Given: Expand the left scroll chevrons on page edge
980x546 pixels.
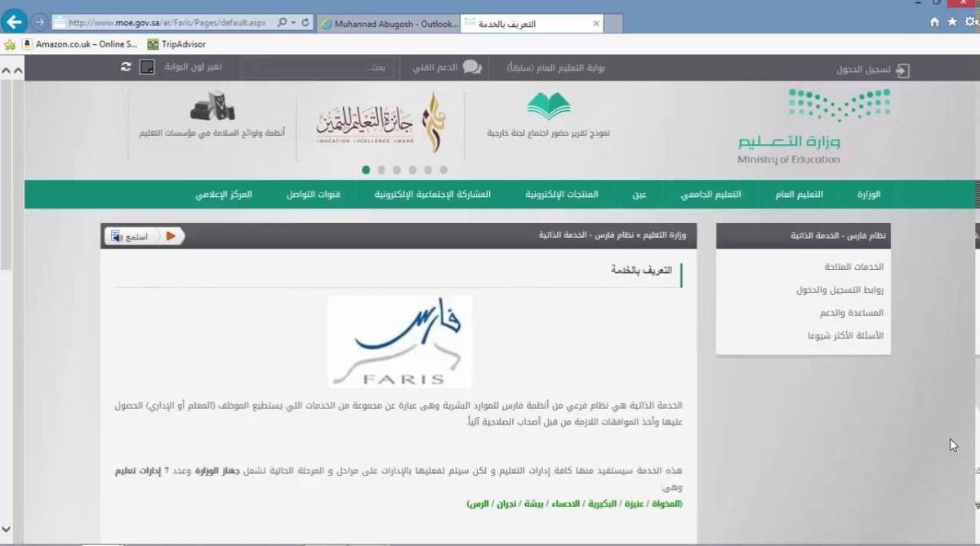Looking at the screenshot, I should (x=7, y=71).
